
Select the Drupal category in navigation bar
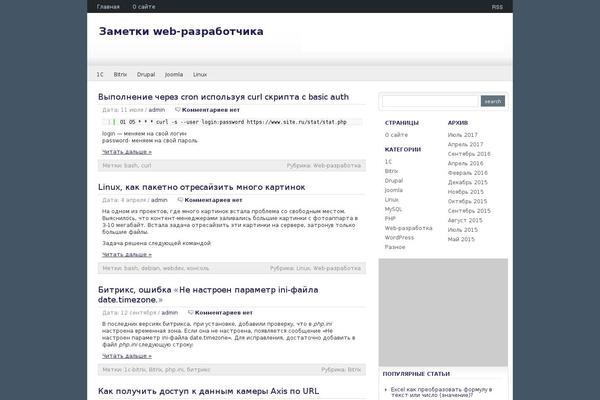click(146, 75)
